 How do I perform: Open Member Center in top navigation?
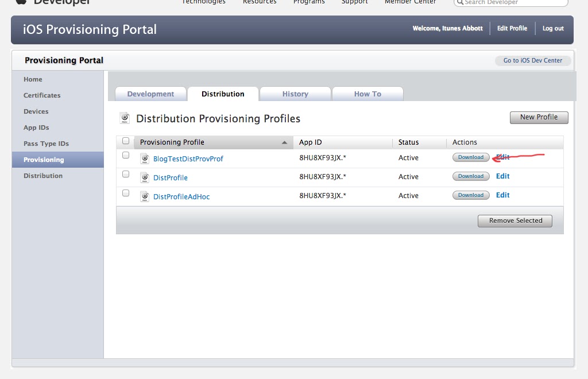click(x=410, y=2)
